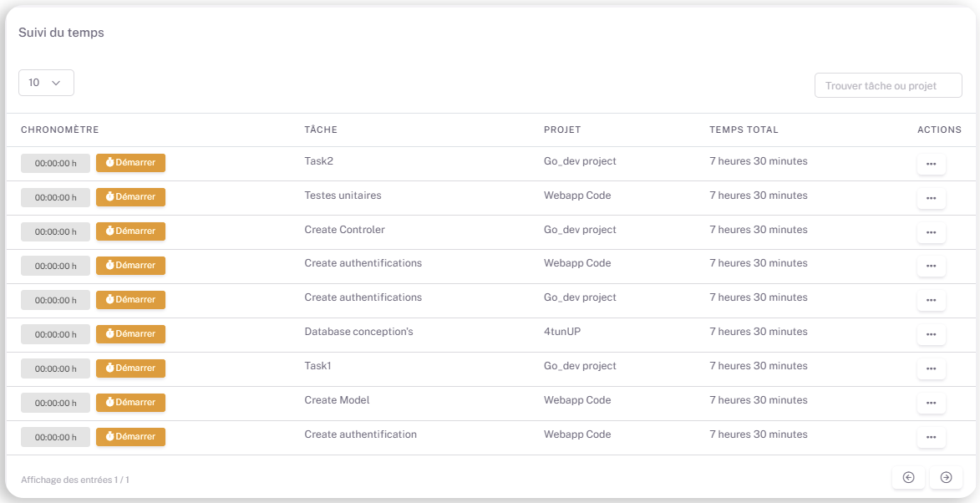This screenshot has height=503, width=980.
Task: Start the Database conception's timer
Action: point(130,334)
